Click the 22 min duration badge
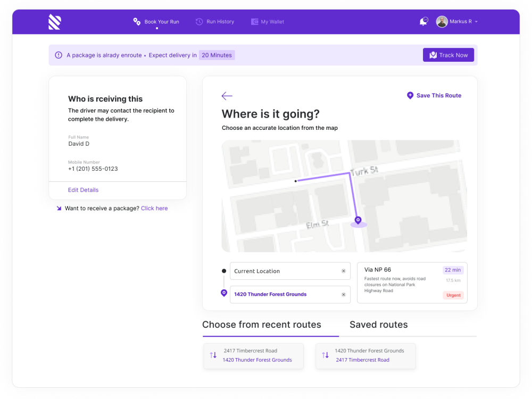The image size is (532, 399). coord(453,270)
